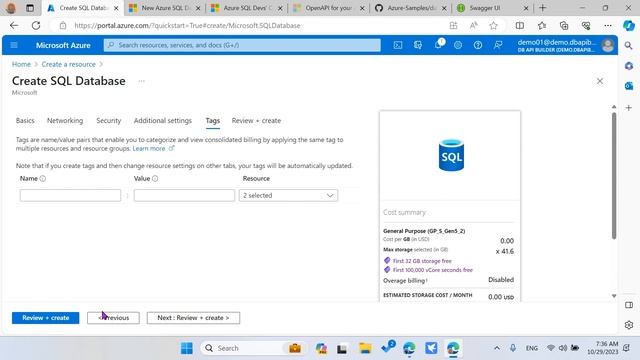Add this page to browser favorites

[x=493, y=25]
